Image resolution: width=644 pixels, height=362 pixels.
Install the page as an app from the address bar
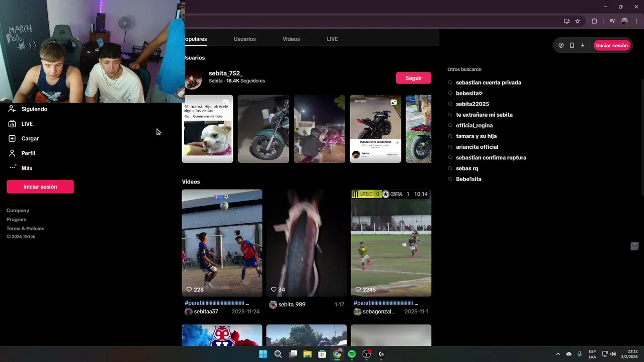click(x=567, y=21)
